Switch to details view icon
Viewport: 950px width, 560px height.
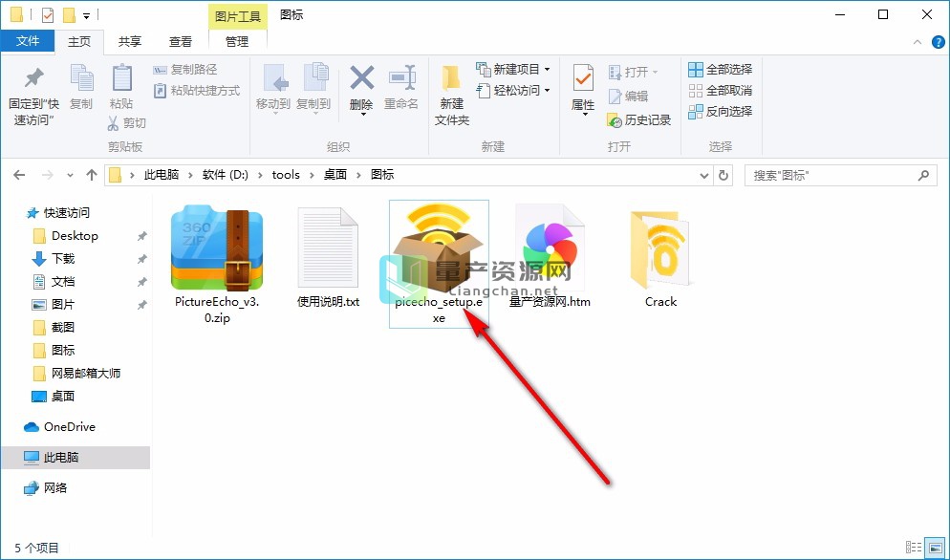(x=915, y=548)
